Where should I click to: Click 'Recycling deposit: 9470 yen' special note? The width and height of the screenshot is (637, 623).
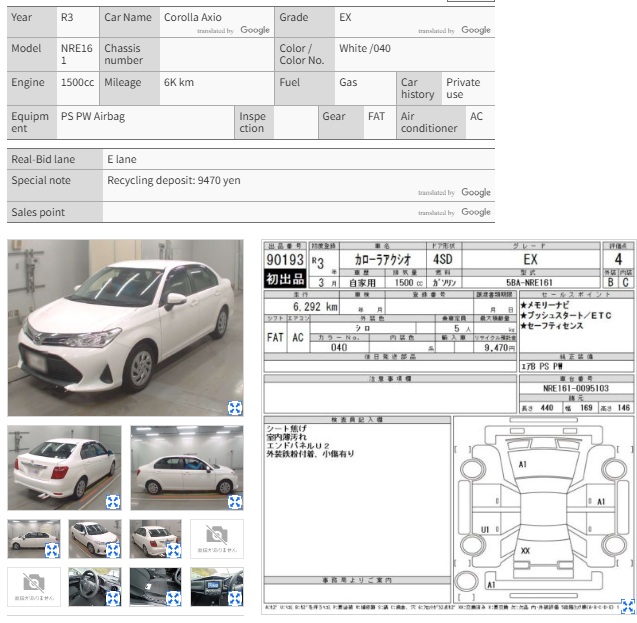point(174,180)
